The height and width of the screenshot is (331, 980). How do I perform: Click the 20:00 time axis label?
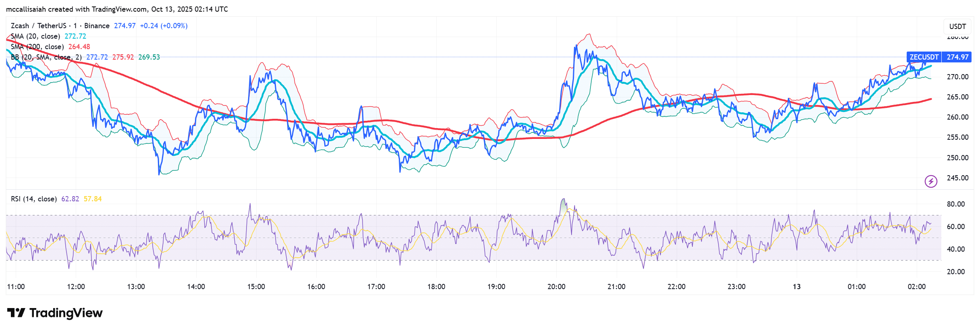556,287
